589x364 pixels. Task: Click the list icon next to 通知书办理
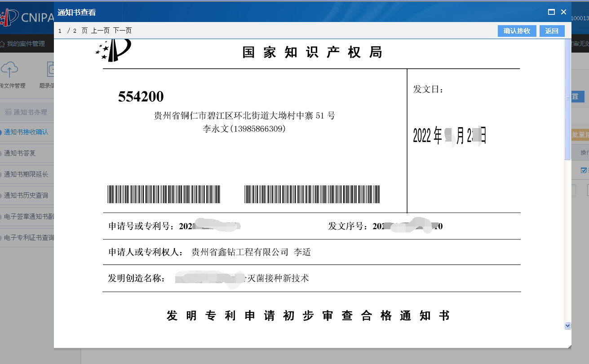click(8, 112)
